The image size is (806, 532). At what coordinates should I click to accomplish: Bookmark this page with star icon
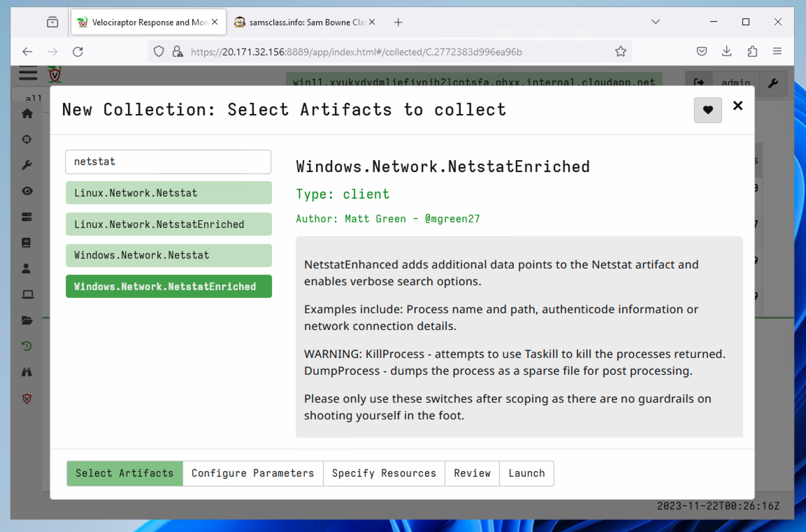click(x=621, y=52)
